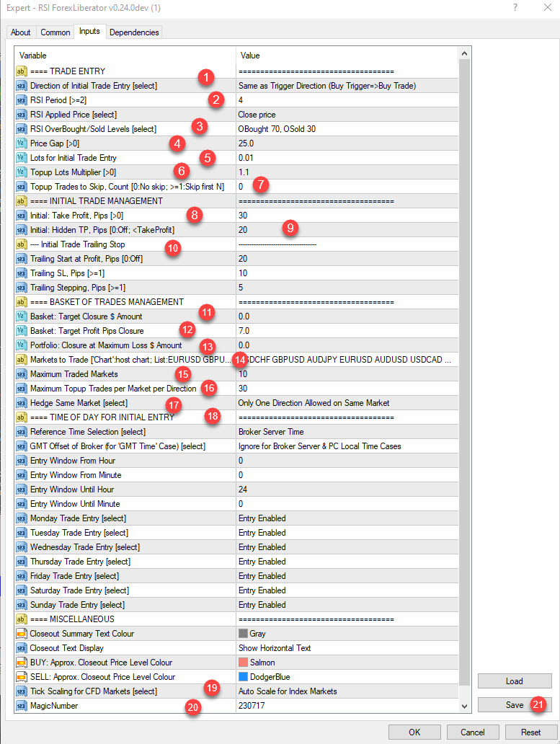The image size is (560, 744).
Task: Open RSI OverBought/Sold Levels value selector
Action: pyautogui.click(x=347, y=129)
